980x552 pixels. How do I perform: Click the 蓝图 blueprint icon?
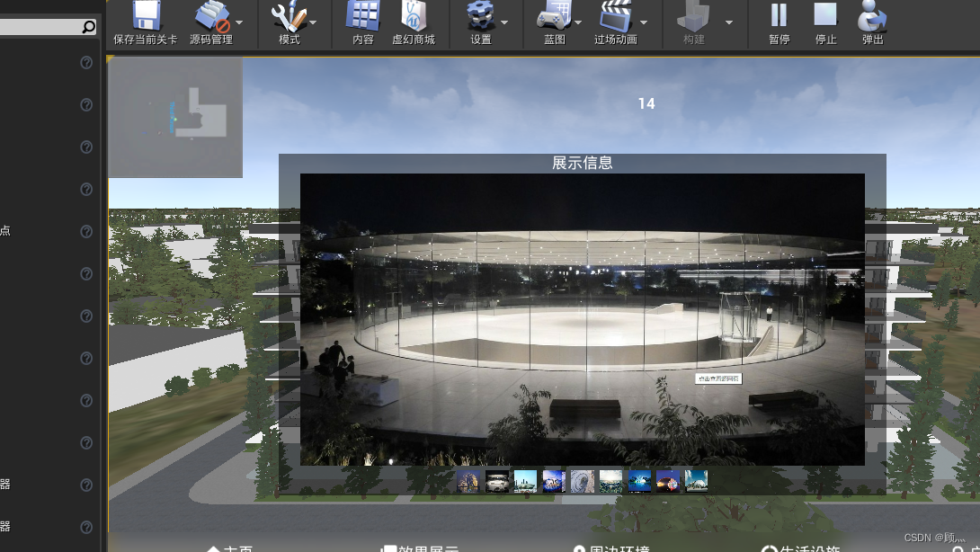pyautogui.click(x=555, y=16)
